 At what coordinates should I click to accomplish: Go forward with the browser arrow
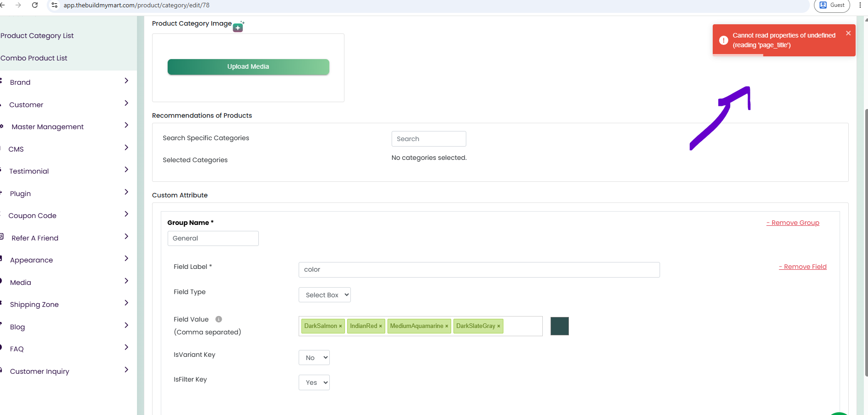[x=18, y=5]
